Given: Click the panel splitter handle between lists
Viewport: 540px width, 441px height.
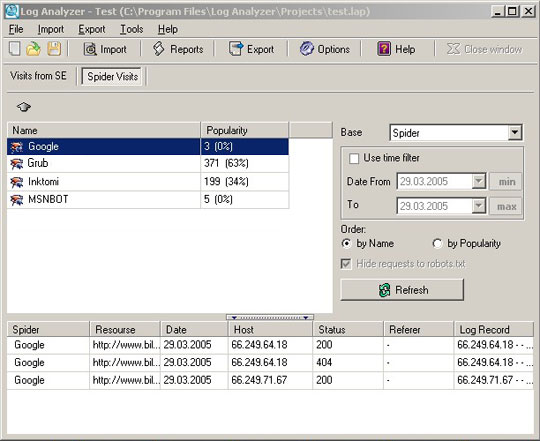Looking at the screenshot, I should [270, 317].
